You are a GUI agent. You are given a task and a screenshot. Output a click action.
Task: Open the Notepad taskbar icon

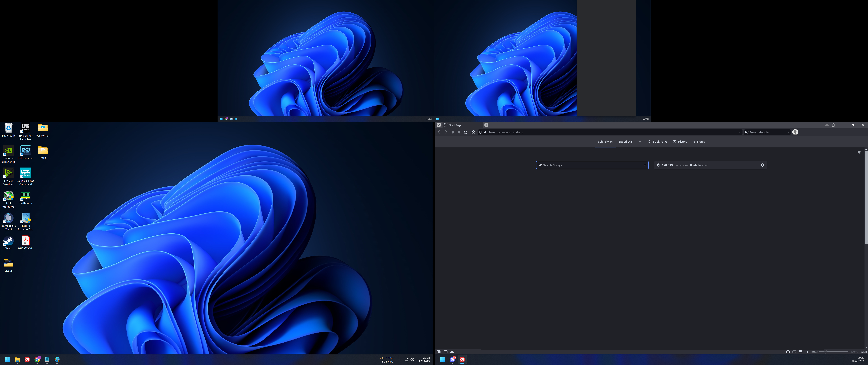point(47,360)
